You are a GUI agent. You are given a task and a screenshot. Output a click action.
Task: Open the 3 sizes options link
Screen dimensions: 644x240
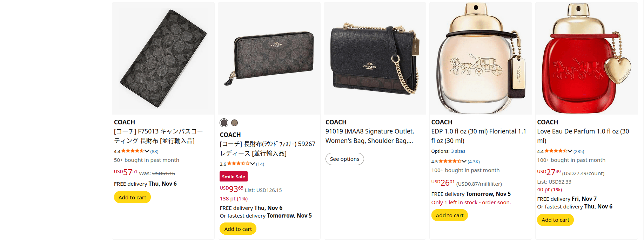[458, 151]
